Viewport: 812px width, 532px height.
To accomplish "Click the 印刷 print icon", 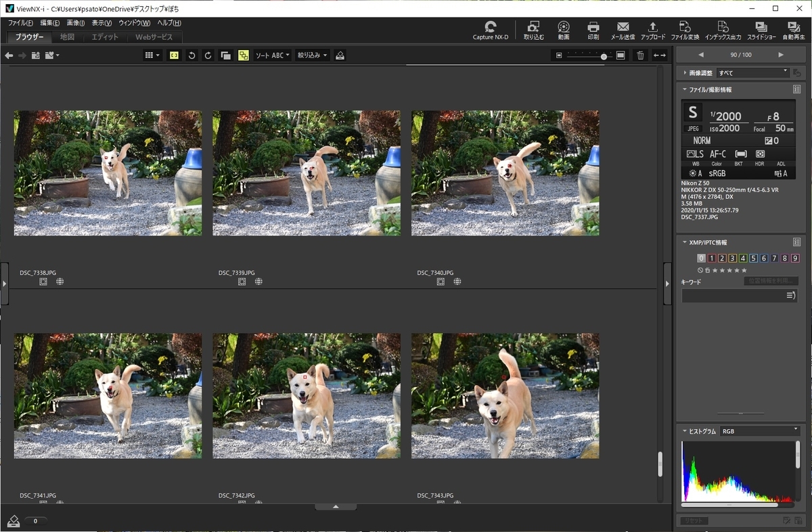I will (593, 30).
